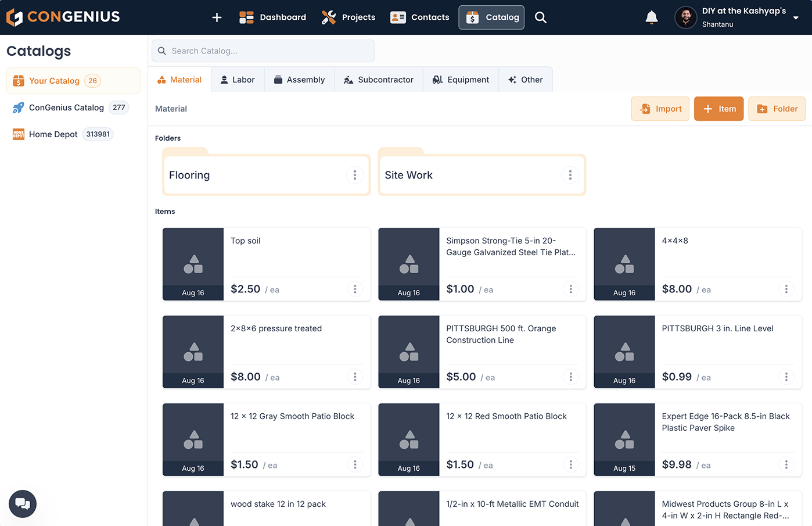812x526 pixels.
Task: Click the Catalog price-tag icon
Action: [473, 17]
